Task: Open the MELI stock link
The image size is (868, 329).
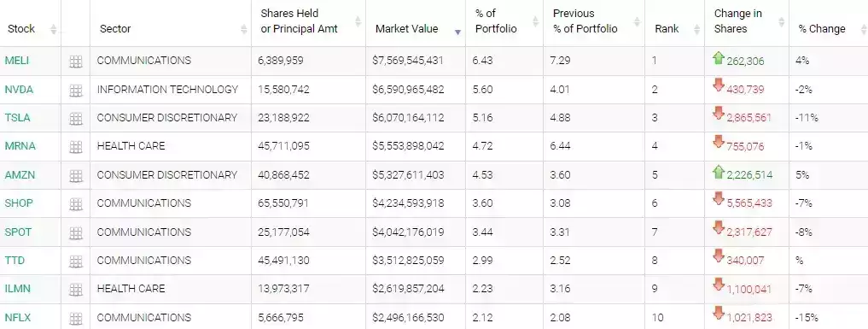Action: point(16,61)
